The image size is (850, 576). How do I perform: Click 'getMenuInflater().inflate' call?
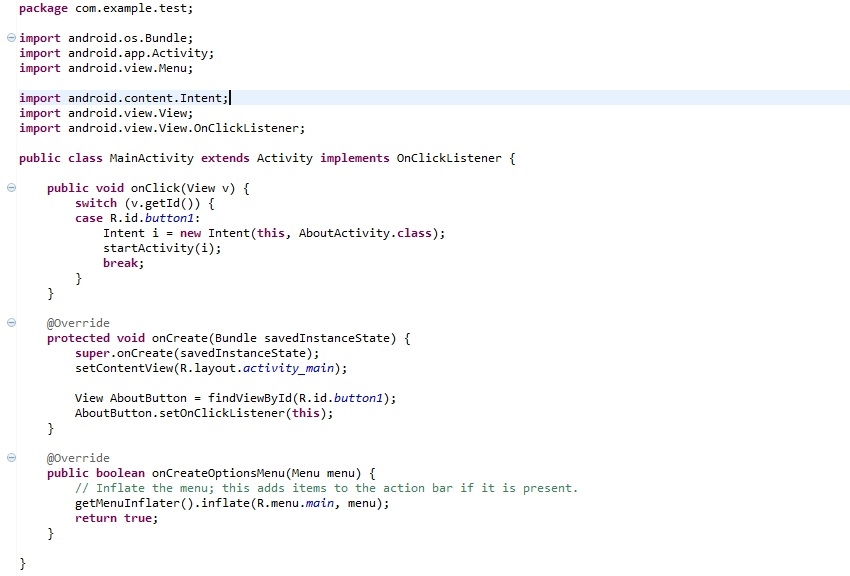click(x=164, y=503)
